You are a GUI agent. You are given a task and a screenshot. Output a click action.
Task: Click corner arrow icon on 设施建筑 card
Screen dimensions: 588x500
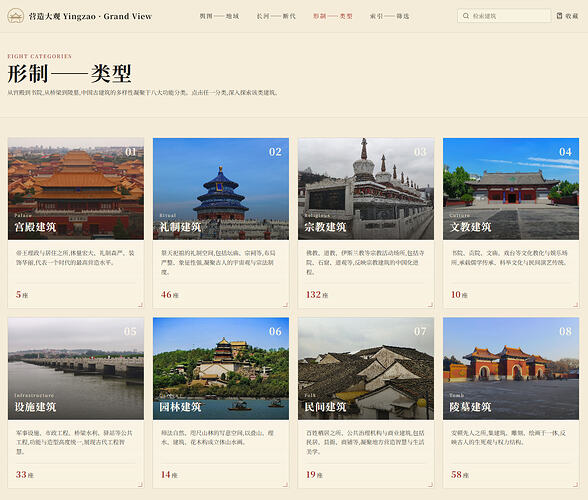click(x=140, y=484)
